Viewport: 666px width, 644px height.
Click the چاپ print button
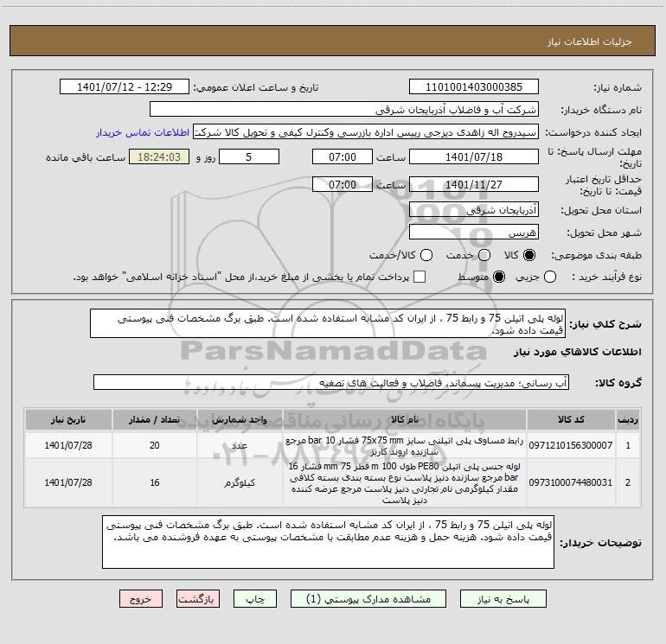click(255, 599)
